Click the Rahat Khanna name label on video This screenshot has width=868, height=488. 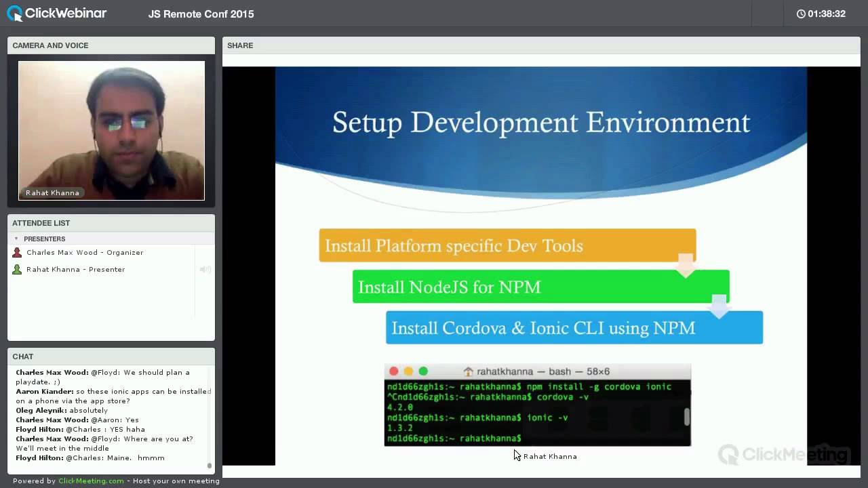click(x=52, y=192)
